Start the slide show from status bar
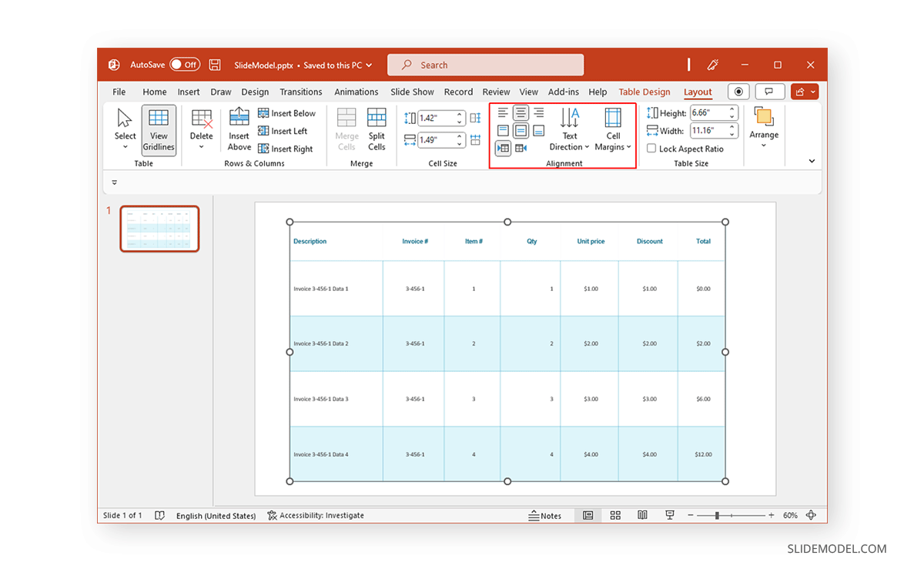 669,515
